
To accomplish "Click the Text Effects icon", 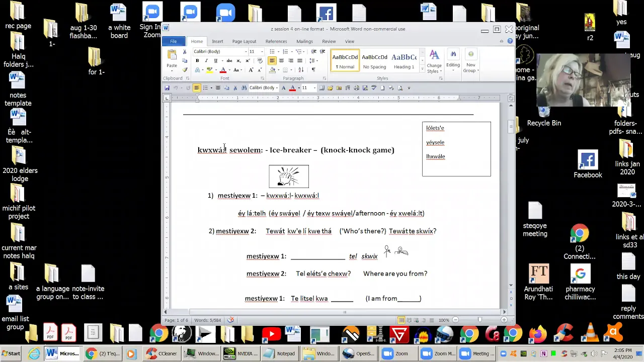I will [x=197, y=70].
